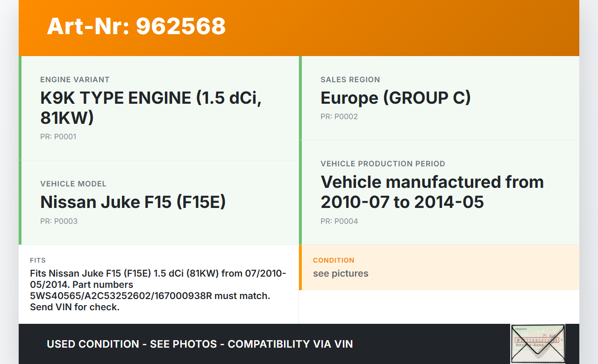Click the VEHICLE MODEL label
Image resolution: width=598 pixels, height=364 pixels.
[73, 184]
